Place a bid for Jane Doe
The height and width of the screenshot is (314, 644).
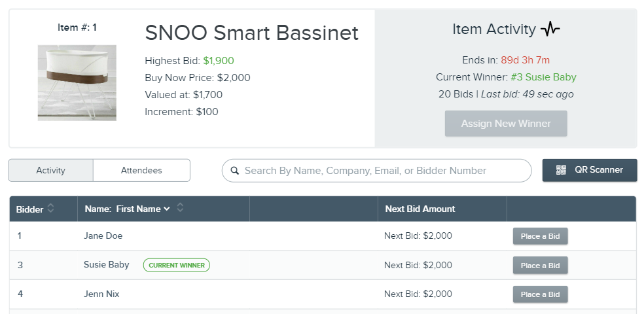point(540,236)
